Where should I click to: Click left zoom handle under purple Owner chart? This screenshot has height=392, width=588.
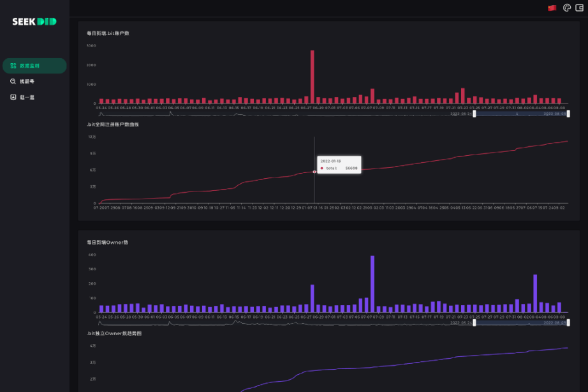coord(473,322)
